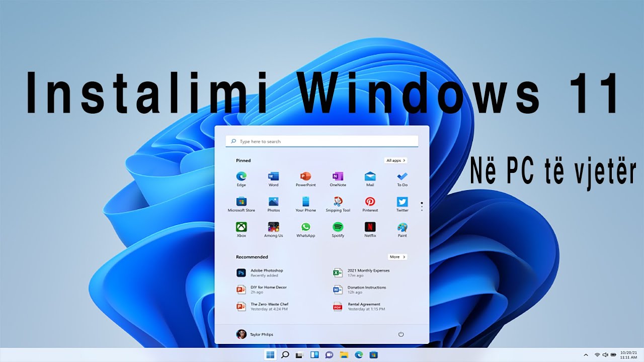Open 2021 Monthly Expenses spreadsheet

(x=361, y=273)
